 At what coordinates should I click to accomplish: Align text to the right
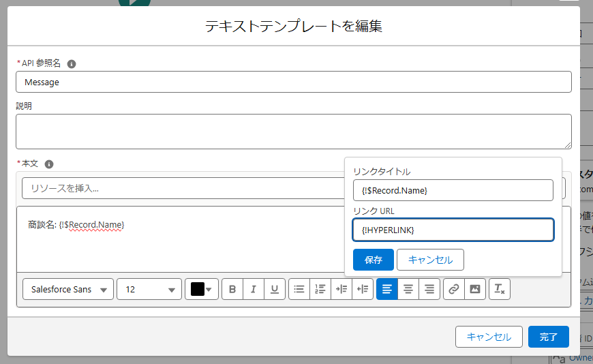click(429, 289)
